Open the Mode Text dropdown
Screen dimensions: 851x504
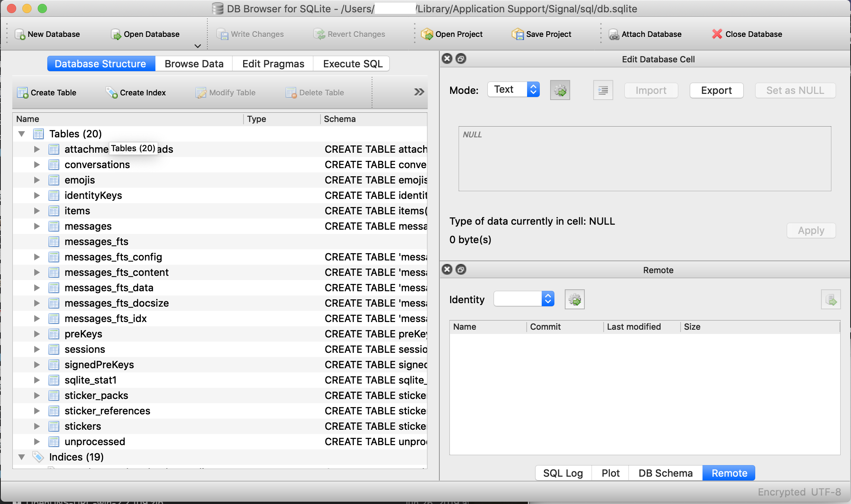coord(514,90)
